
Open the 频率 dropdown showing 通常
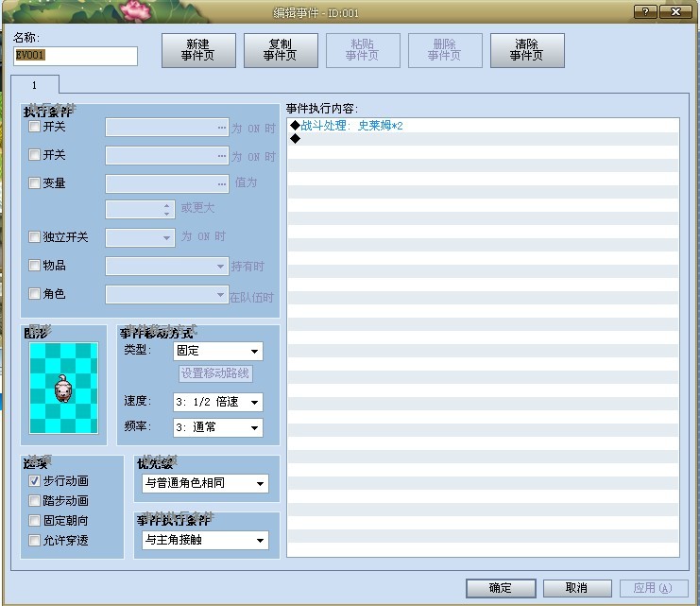tap(218, 427)
